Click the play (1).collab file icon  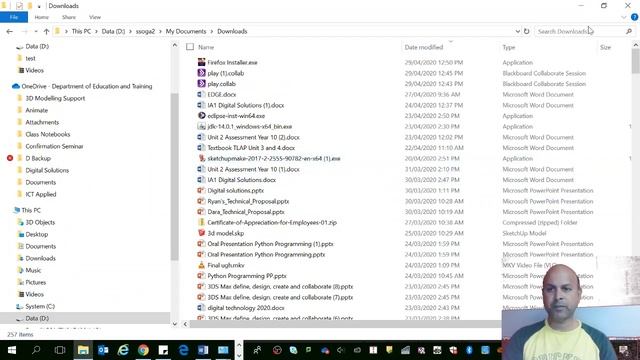201,73
